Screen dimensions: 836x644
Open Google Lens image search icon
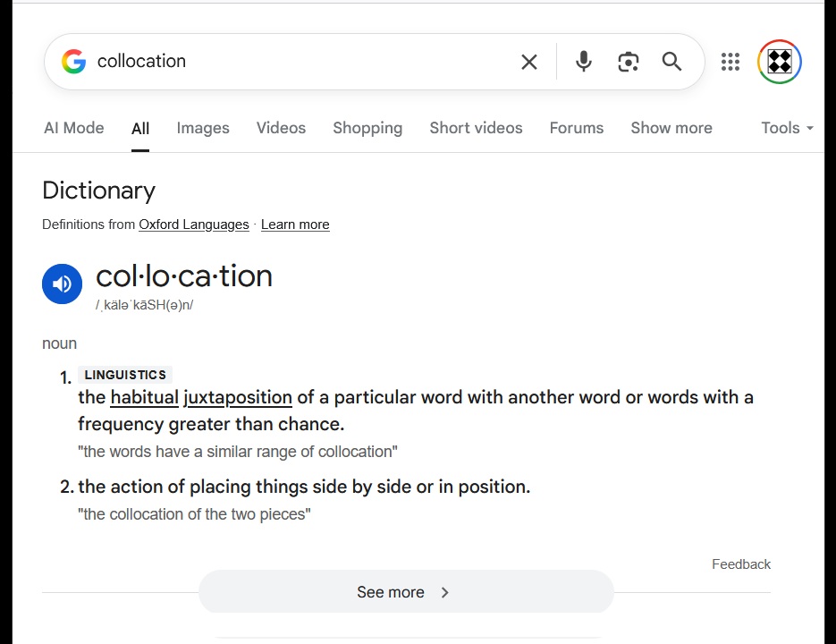[x=629, y=62]
